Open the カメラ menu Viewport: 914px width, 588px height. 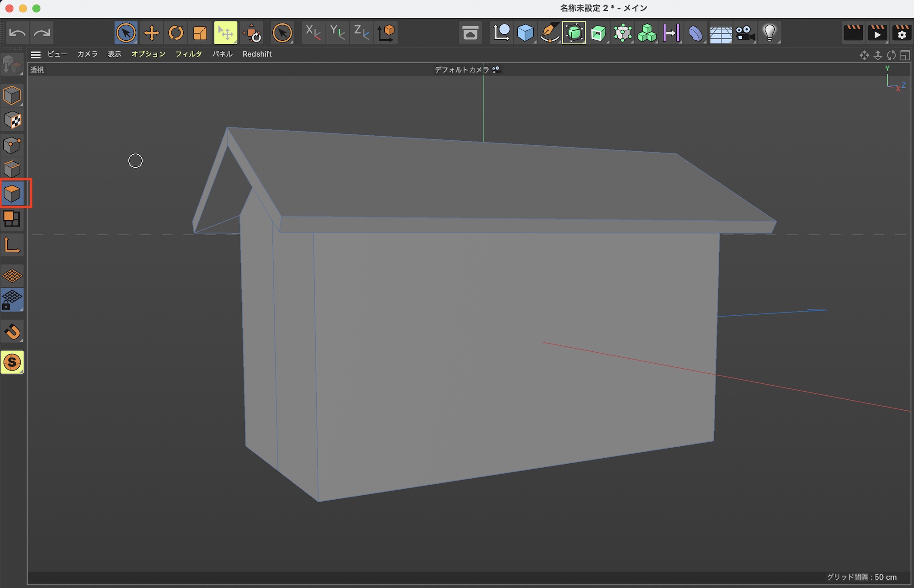pos(87,54)
